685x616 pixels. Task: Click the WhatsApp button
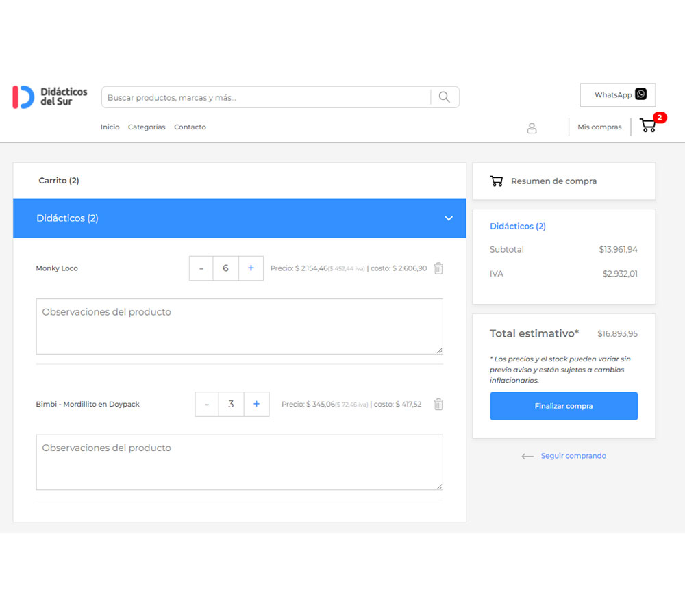618,94
